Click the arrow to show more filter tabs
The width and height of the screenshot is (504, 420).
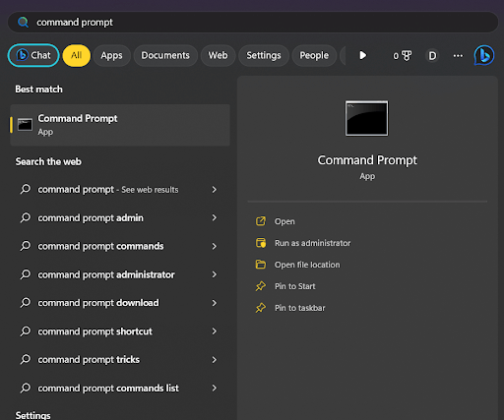coord(362,55)
